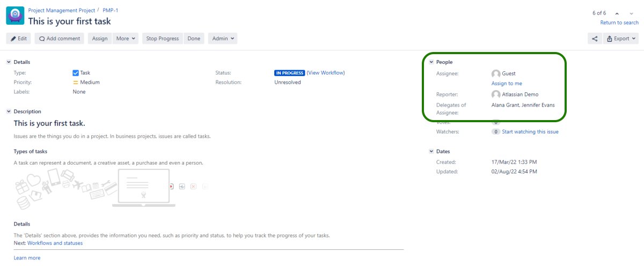Image resolution: width=644 pixels, height=268 pixels.
Task: Click the project avatar icon
Action: tap(15, 16)
